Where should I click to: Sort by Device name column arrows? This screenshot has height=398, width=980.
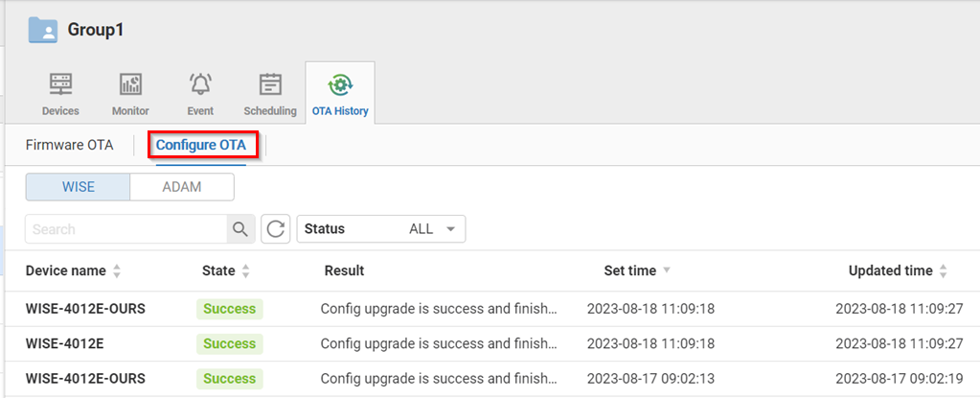pyautogui.click(x=117, y=271)
